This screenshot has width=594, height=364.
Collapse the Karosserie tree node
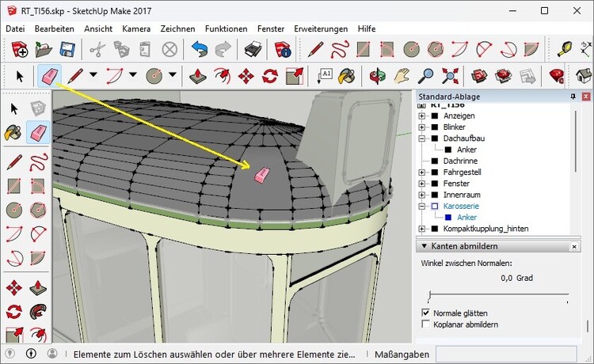coord(421,207)
